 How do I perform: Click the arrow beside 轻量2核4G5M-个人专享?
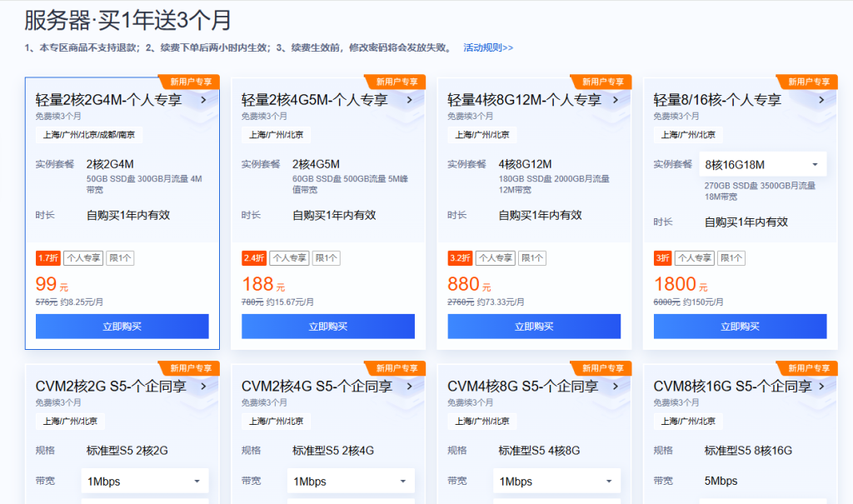409,100
